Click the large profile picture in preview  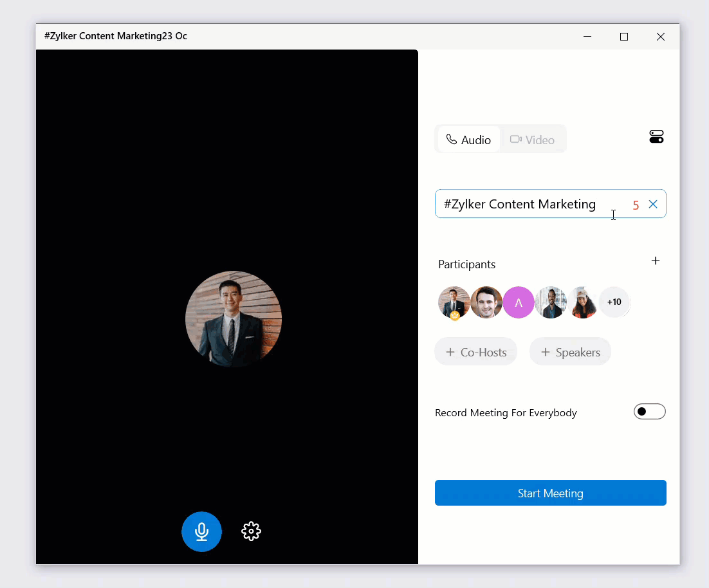(x=234, y=318)
